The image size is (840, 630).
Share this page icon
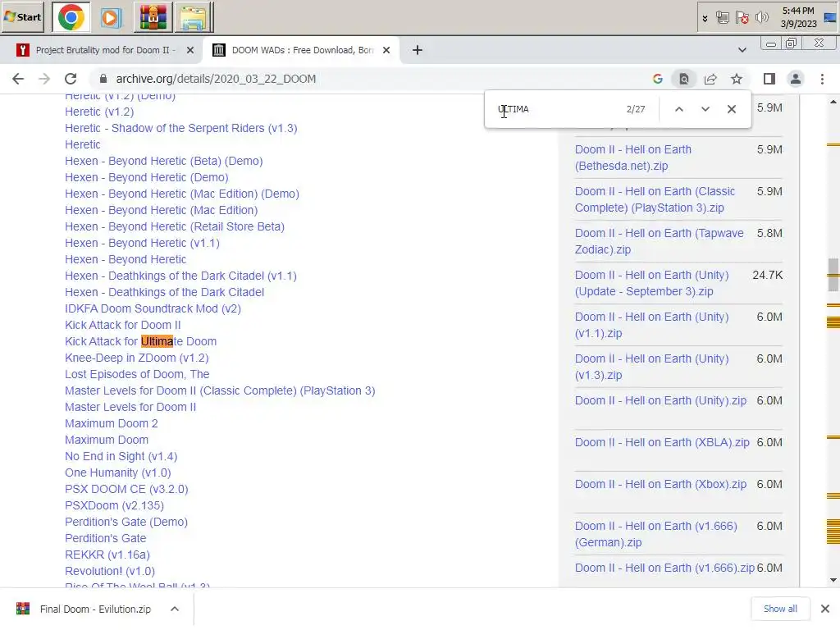(710, 79)
